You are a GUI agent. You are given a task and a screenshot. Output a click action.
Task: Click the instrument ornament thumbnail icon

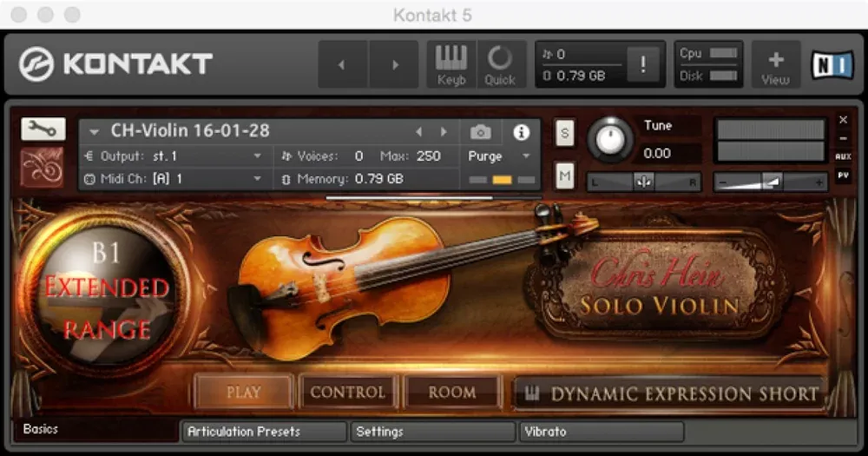[x=42, y=166]
